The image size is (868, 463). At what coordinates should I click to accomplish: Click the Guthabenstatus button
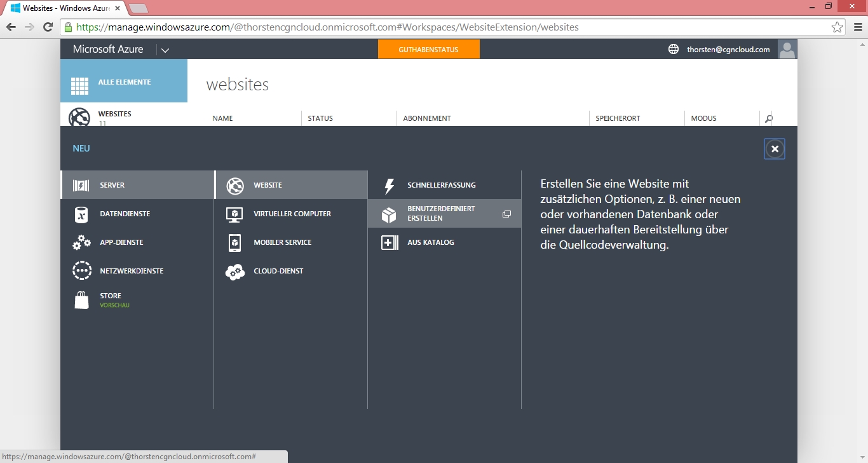[x=428, y=50]
